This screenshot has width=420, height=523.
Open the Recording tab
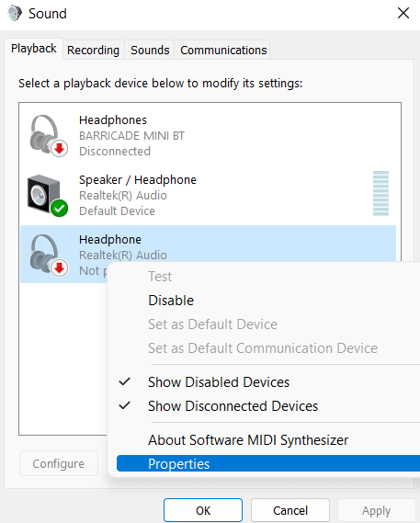click(94, 50)
